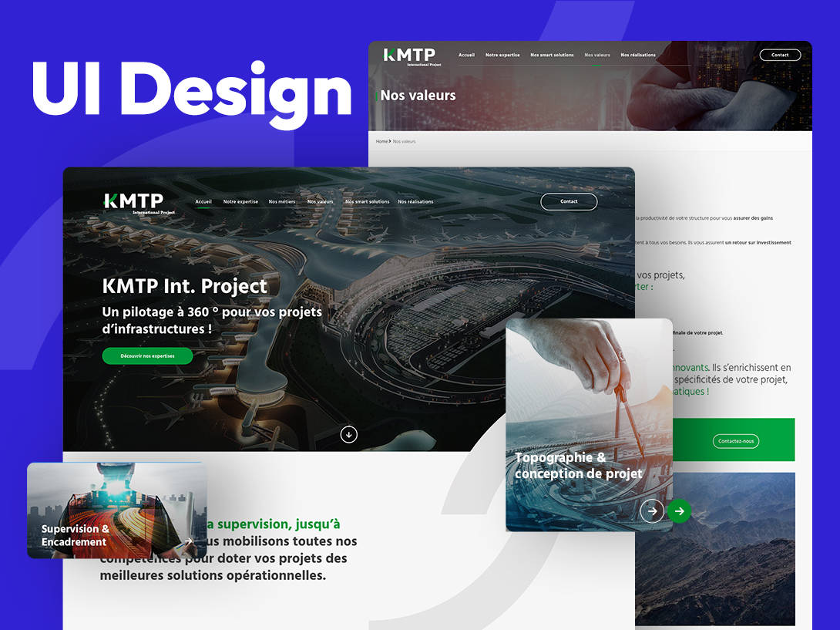Click the text 'meilleures solutions opérationnelles.'
The height and width of the screenshot is (630, 840).
coord(213,575)
